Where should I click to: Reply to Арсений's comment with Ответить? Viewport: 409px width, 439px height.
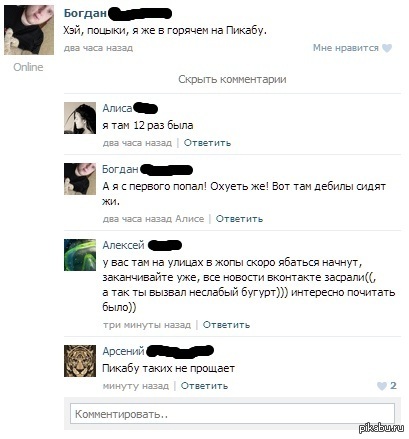(204, 386)
